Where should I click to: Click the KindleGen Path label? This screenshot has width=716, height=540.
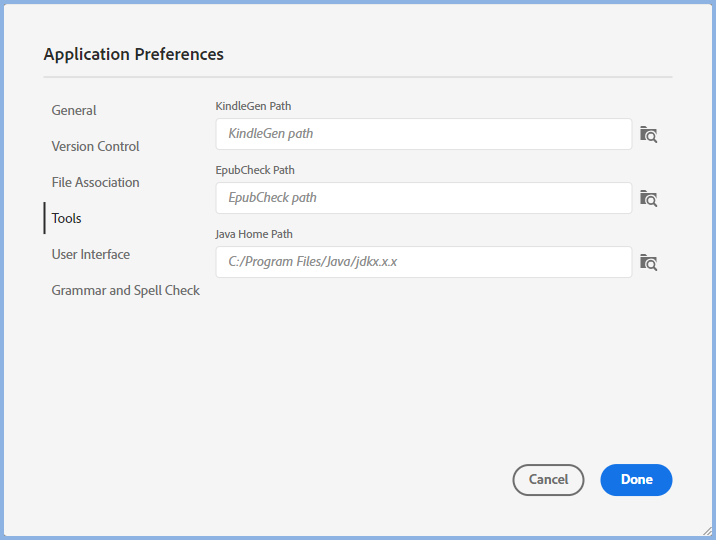pyautogui.click(x=253, y=106)
